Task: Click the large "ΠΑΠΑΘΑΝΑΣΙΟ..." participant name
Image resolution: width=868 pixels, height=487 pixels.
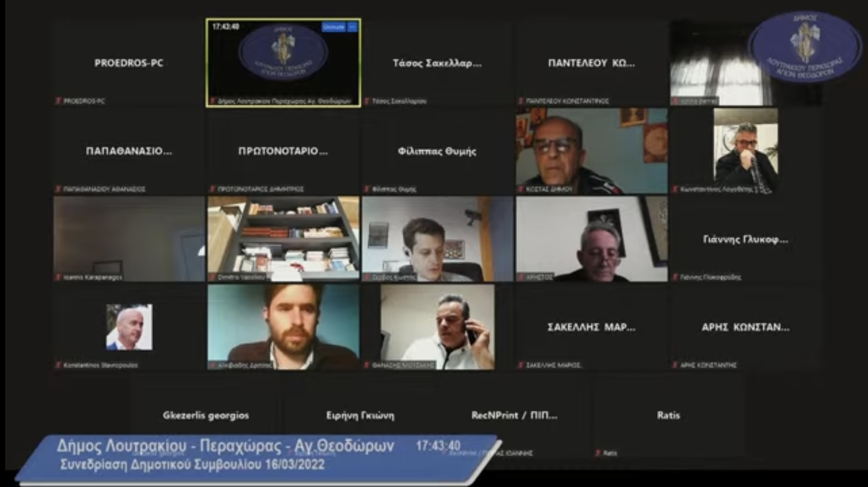Action: pos(129,151)
